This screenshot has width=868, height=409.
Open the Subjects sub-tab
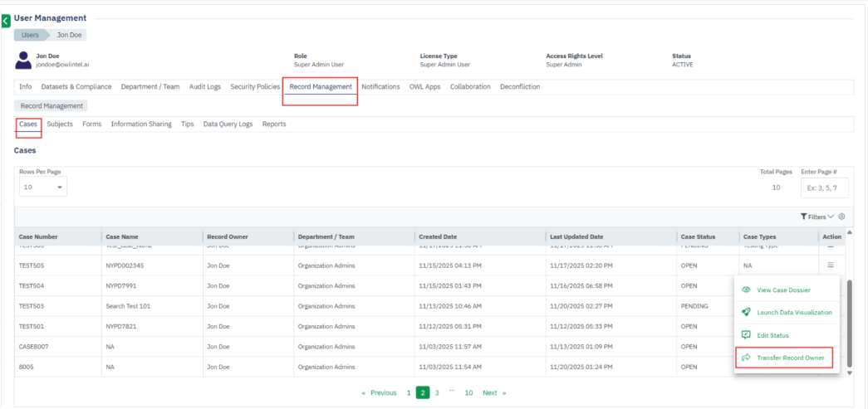(60, 124)
